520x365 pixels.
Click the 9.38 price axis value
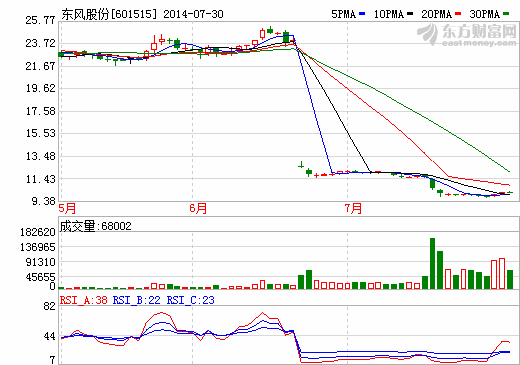tap(43, 201)
